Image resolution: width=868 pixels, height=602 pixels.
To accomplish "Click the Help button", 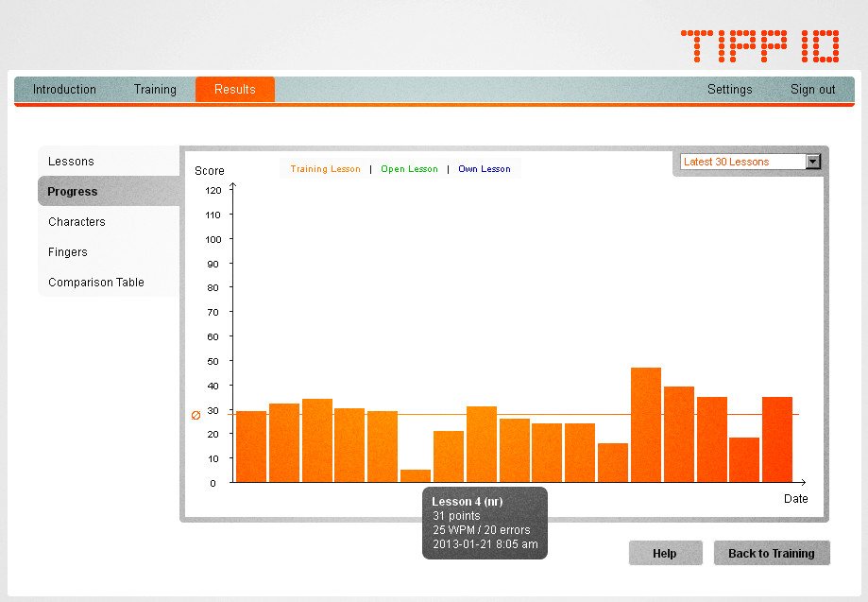I will [x=665, y=553].
